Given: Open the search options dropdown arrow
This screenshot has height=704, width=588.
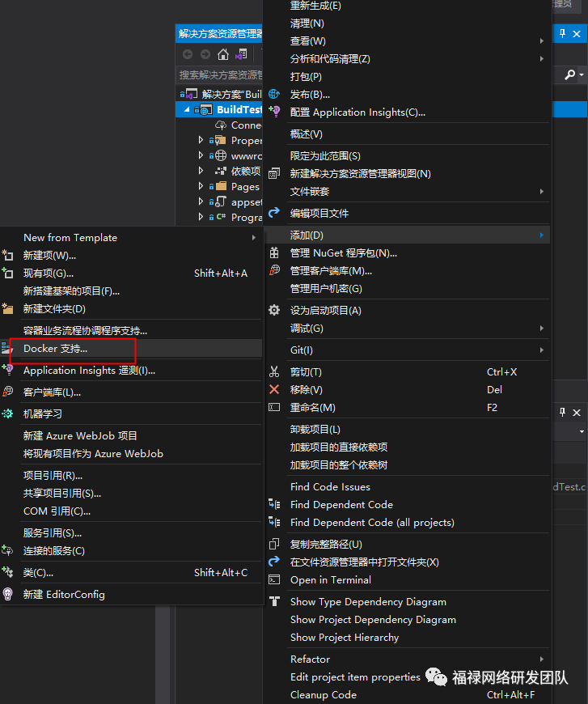Looking at the screenshot, I should click(x=582, y=75).
